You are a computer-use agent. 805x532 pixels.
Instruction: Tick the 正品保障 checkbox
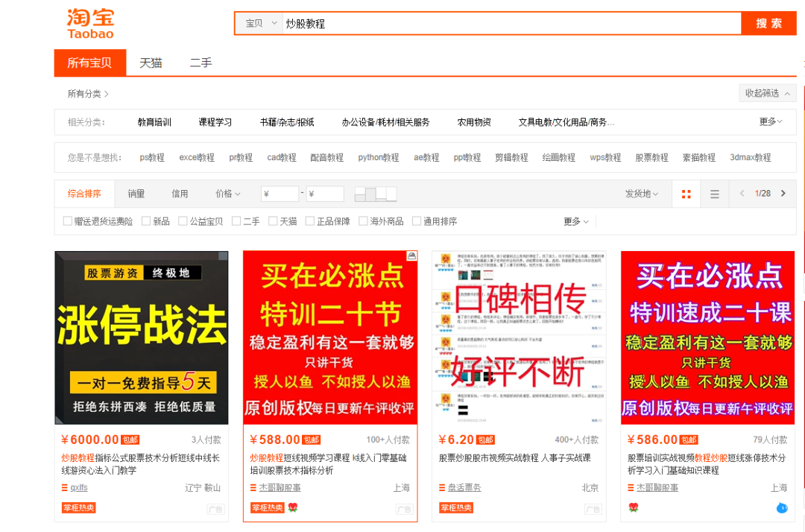click(x=310, y=221)
